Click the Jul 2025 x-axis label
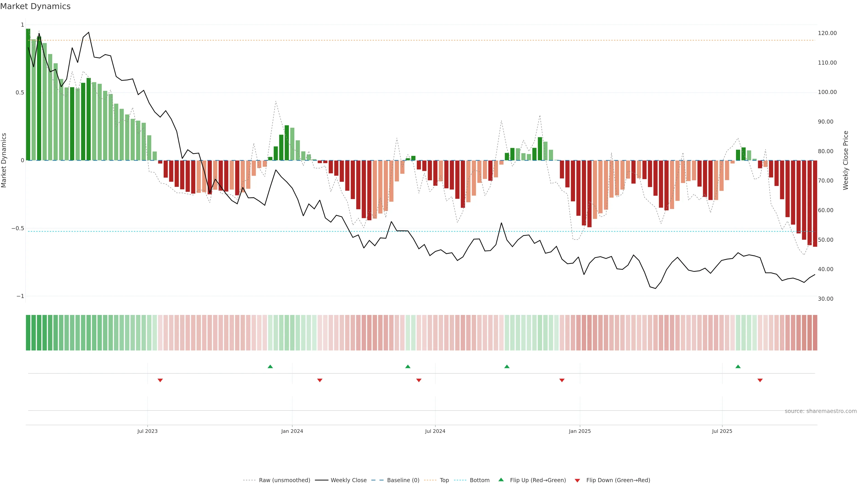Screen dimensions: 868x488 (722, 431)
